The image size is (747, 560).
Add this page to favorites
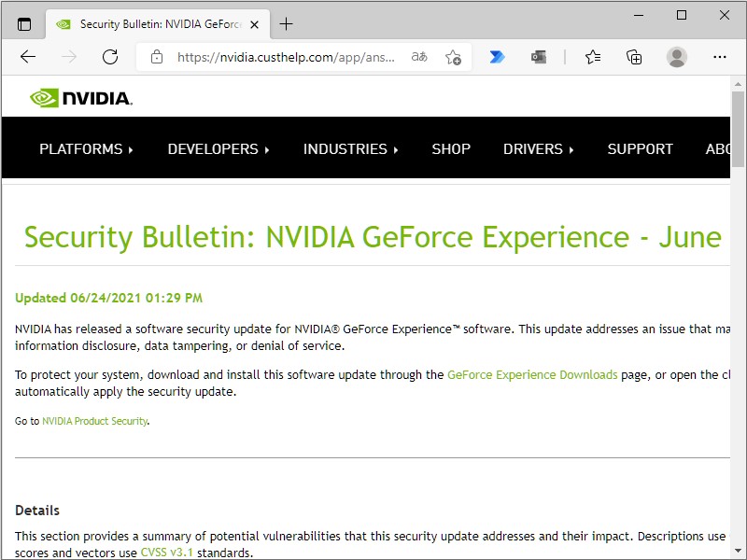[x=454, y=58]
